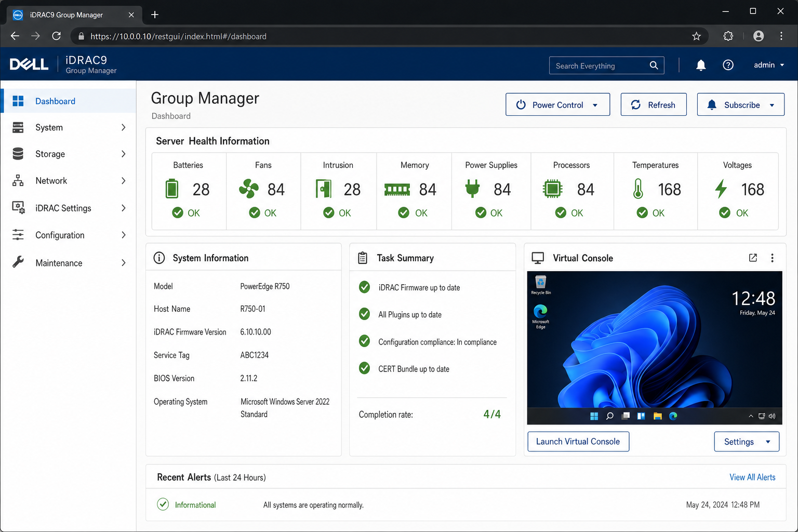
Task: Open the View All Alerts link
Action: (x=752, y=477)
